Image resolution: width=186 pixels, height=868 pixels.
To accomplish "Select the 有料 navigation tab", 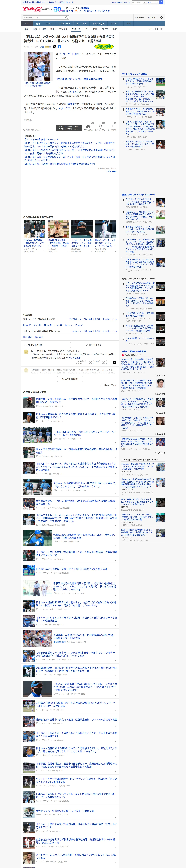I will tap(128, 24).
